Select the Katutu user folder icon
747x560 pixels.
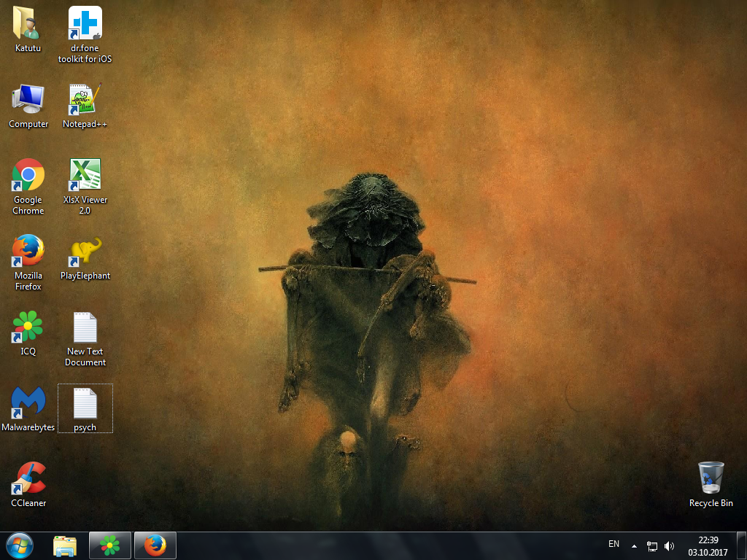(x=28, y=23)
